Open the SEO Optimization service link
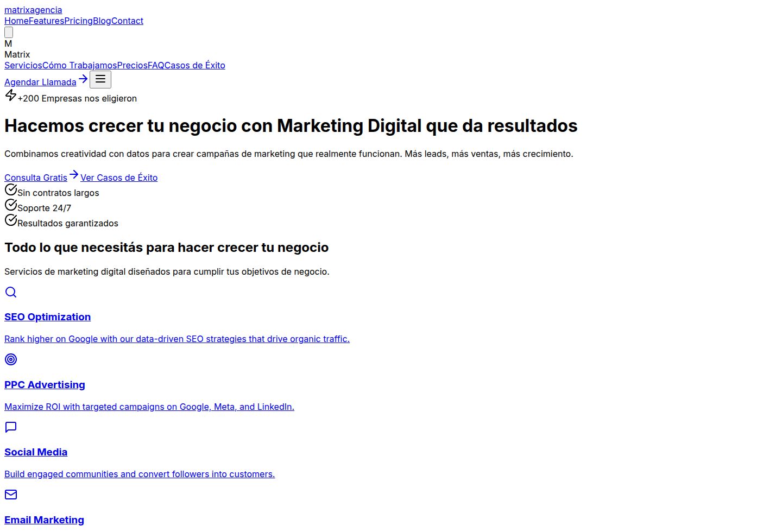Image resolution: width=782 pixels, height=532 pixels. (x=47, y=316)
